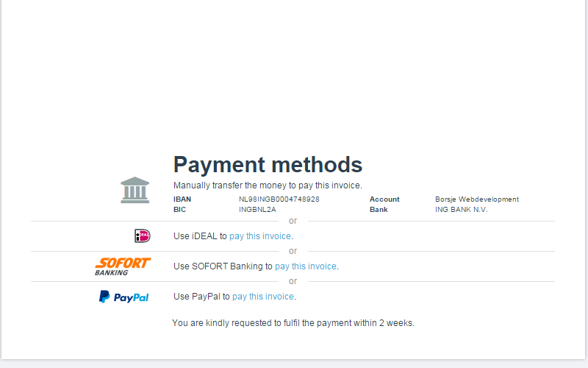588x368 pixels.
Task: Click the Account label
Action: 384,199
